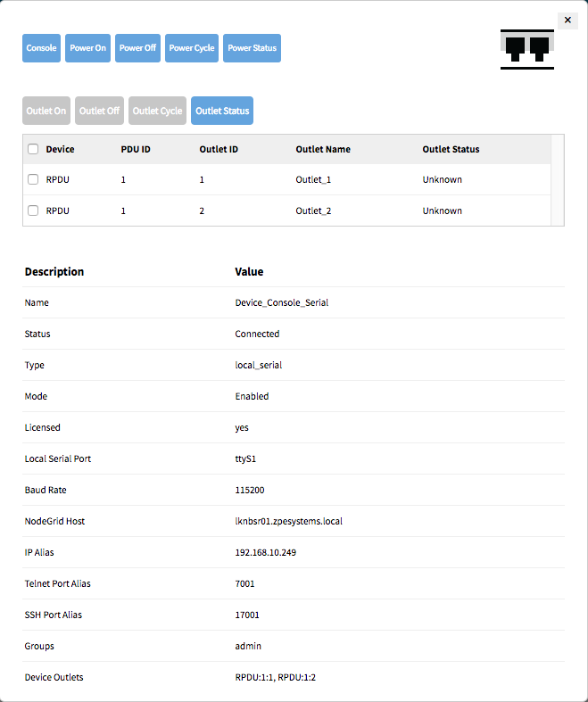The image size is (588, 702).
Task: Click the Outlet ID column header
Action: coord(219,149)
